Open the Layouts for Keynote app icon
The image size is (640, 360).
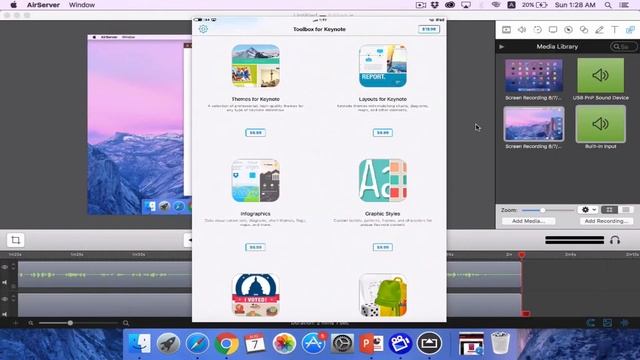coord(383,66)
